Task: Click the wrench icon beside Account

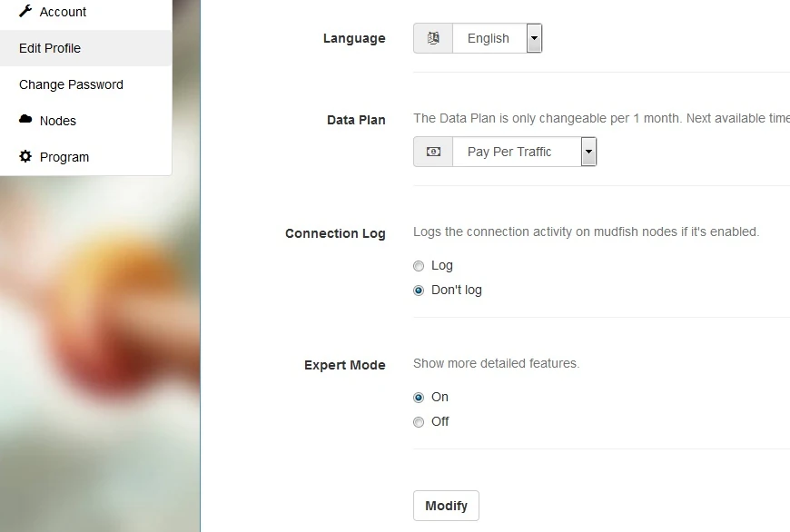Action: (x=25, y=11)
